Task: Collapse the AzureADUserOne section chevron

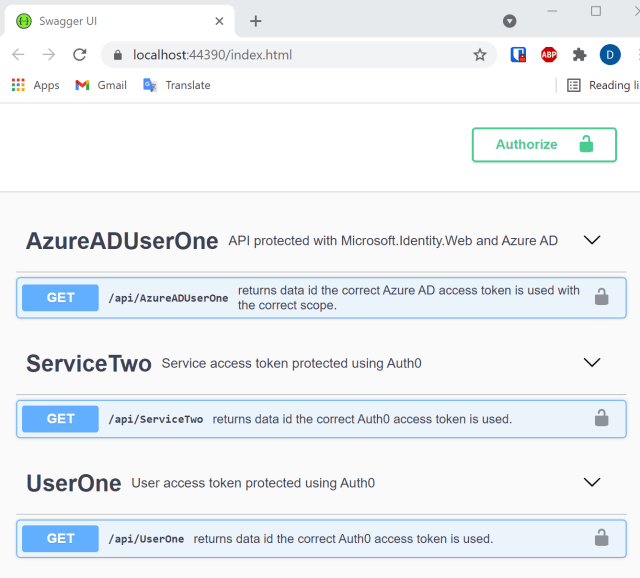Action: point(592,240)
